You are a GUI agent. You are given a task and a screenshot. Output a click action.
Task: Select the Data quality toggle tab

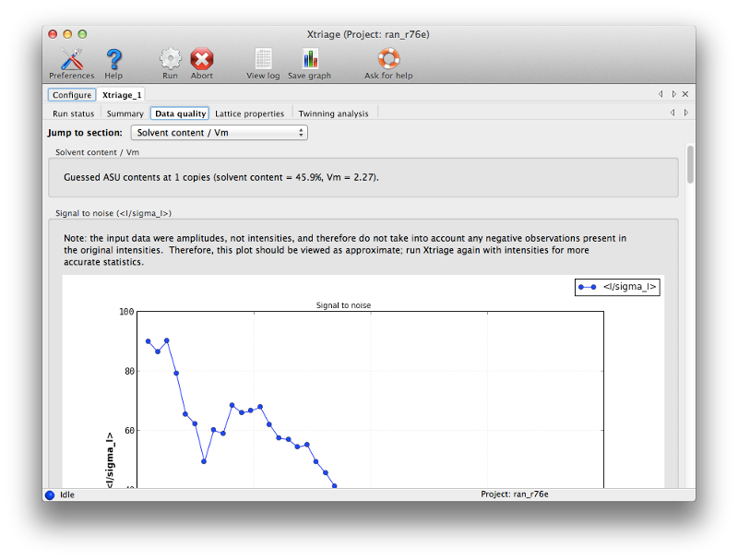pos(179,113)
